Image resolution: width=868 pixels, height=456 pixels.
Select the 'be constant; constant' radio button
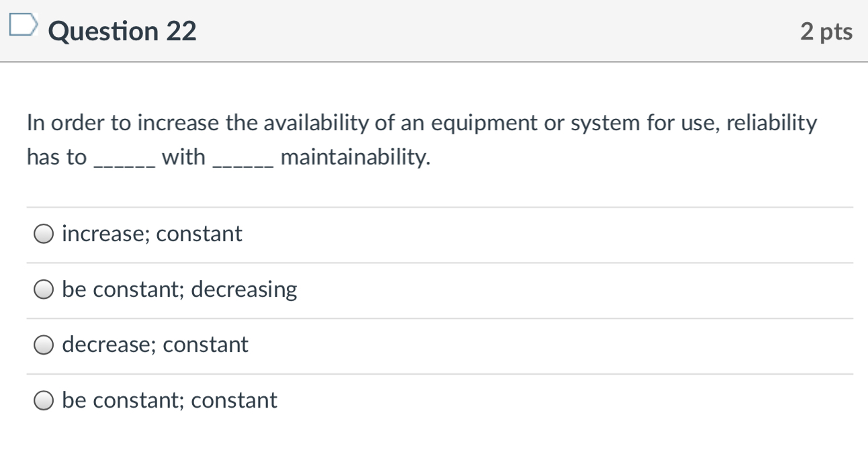42,400
